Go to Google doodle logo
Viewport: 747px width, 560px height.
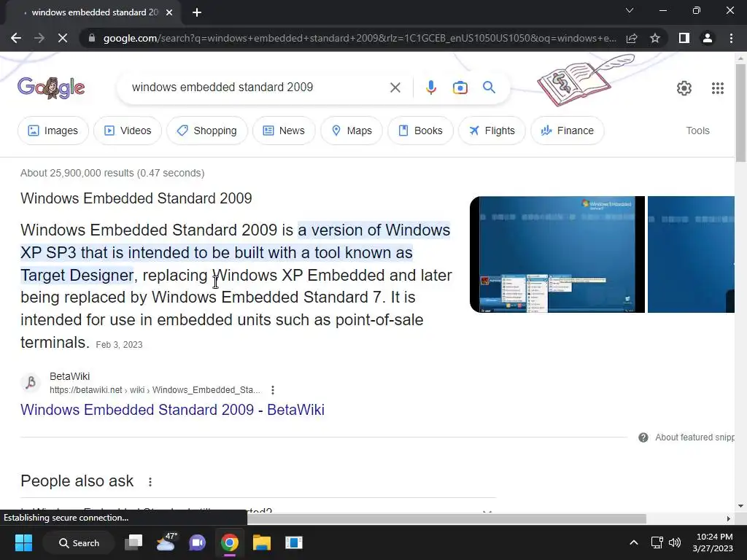click(x=51, y=87)
